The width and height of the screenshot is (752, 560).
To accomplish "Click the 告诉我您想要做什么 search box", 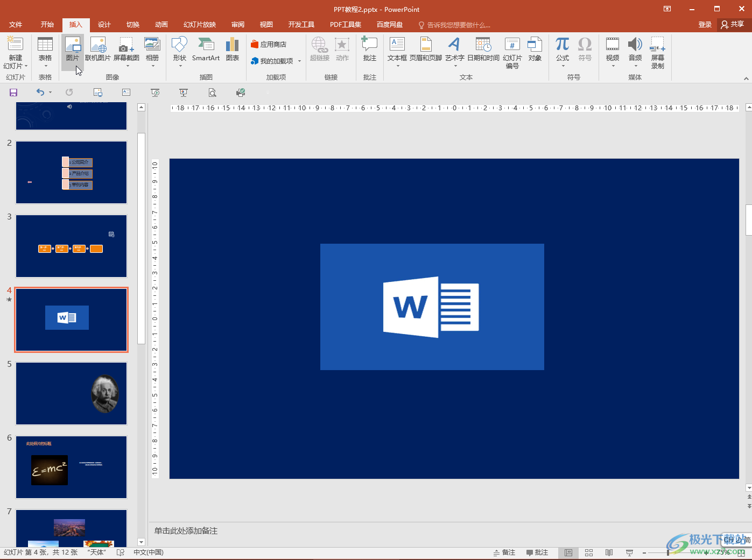I will (x=454, y=25).
